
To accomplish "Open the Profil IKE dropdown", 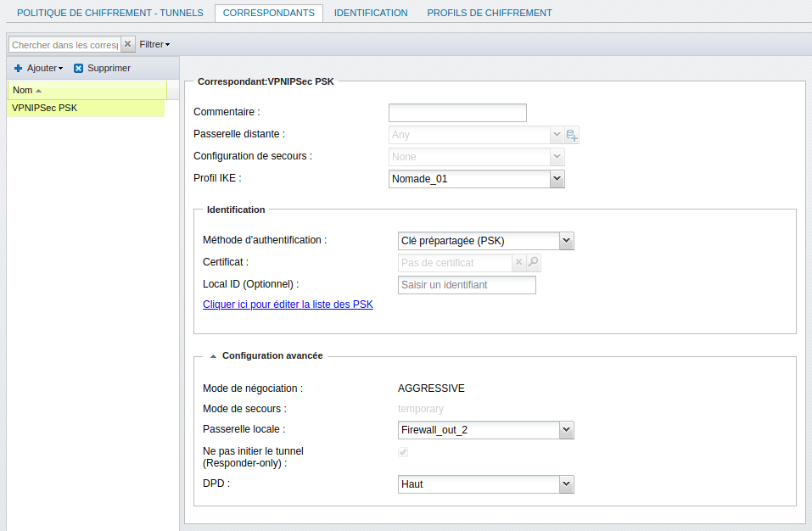I will pos(557,178).
